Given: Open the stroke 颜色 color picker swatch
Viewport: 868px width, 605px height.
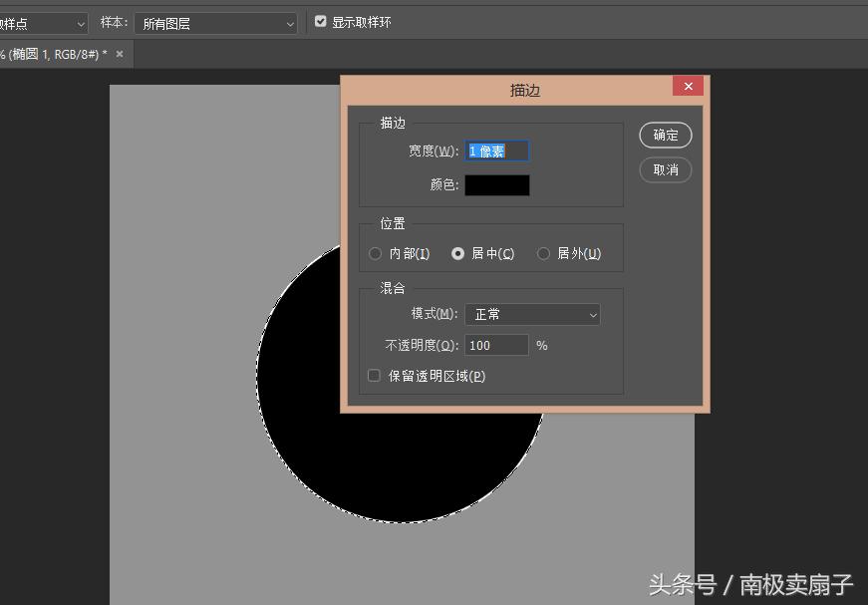Looking at the screenshot, I should (x=496, y=184).
